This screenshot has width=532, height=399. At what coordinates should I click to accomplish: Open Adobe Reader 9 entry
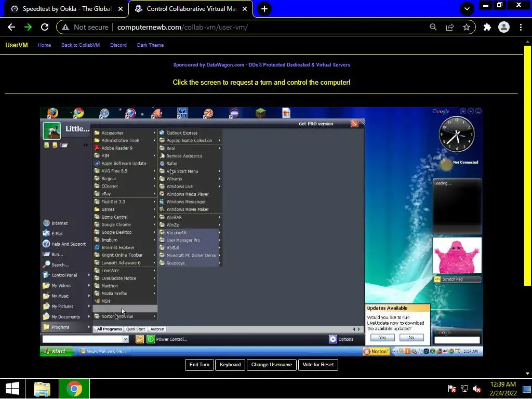pyautogui.click(x=116, y=148)
